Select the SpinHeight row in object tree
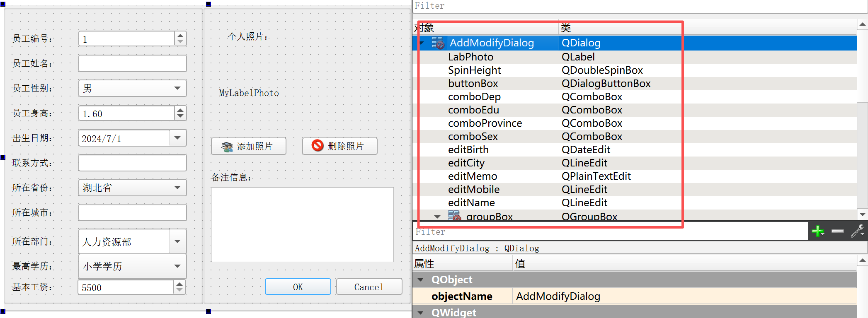The width and height of the screenshot is (868, 318). click(634, 70)
